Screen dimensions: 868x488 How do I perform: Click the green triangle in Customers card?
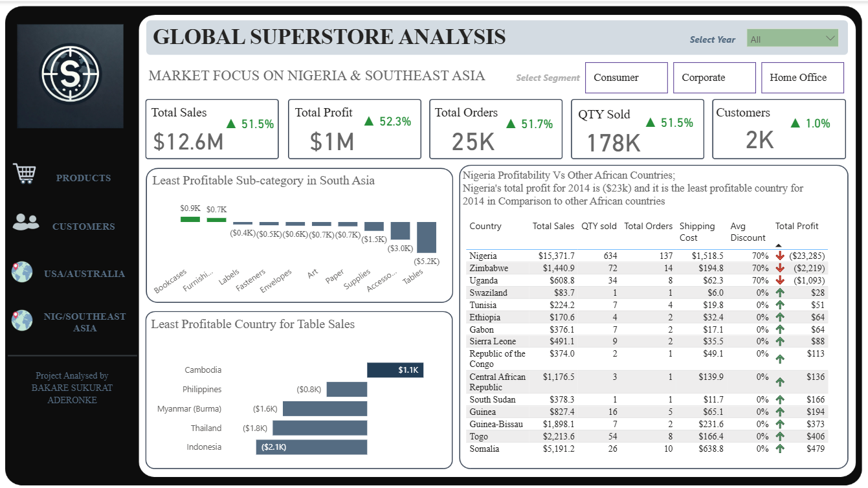[796, 123]
